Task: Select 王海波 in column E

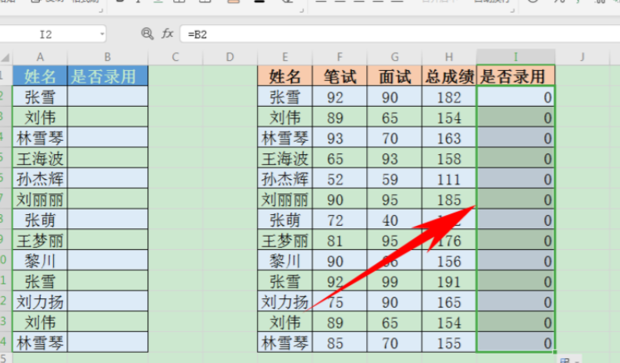Action: point(285,159)
